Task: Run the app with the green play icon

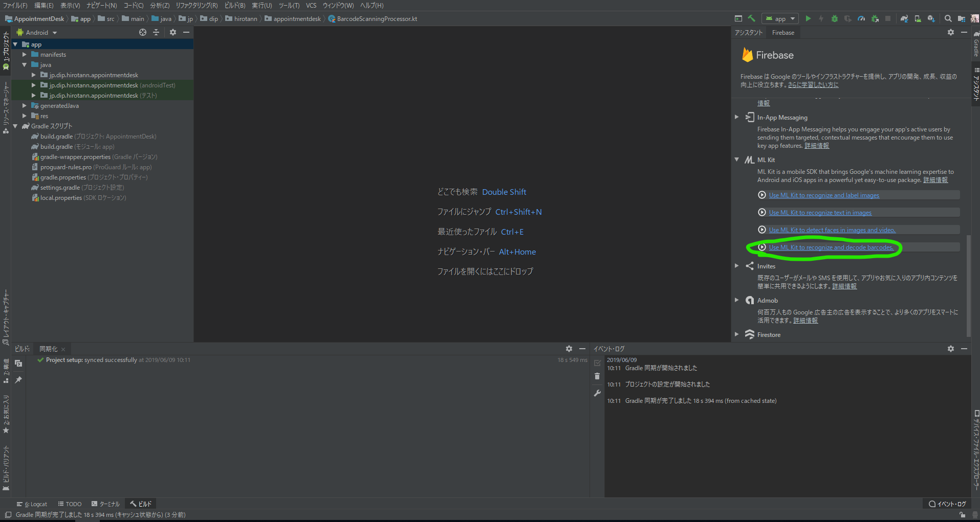Action: 808,18
